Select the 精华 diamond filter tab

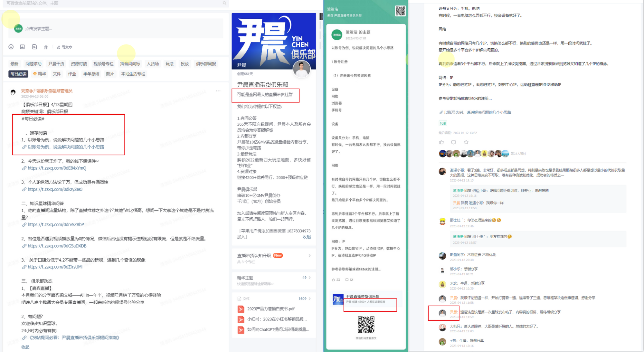point(40,74)
